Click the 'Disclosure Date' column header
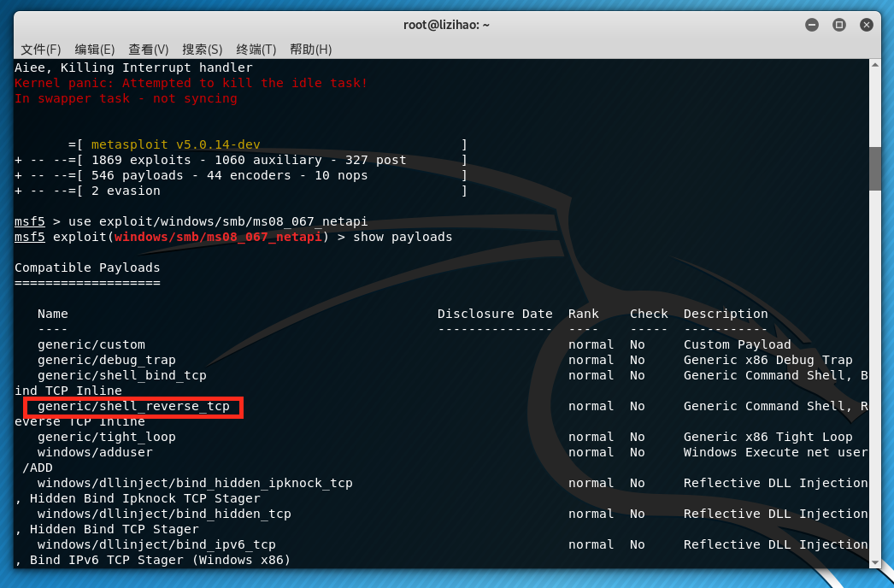This screenshot has height=588, width=894. 495,314
